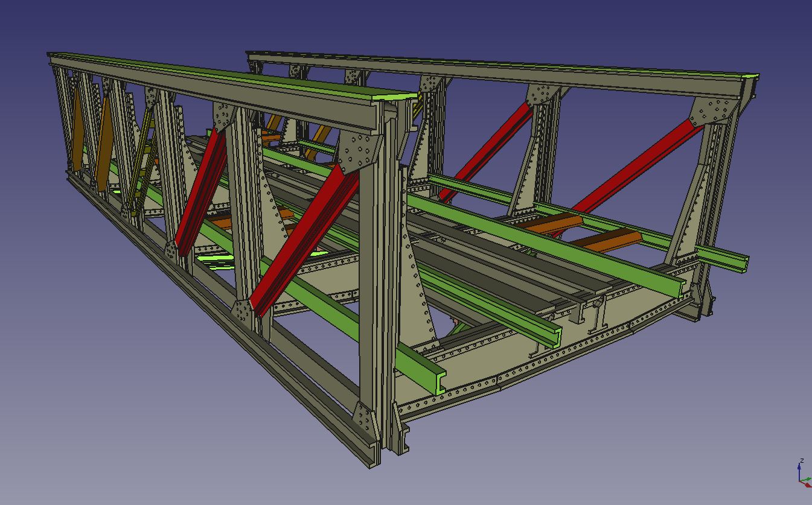Click the green tip of far top chord
The image size is (812, 505).
click(x=750, y=76)
